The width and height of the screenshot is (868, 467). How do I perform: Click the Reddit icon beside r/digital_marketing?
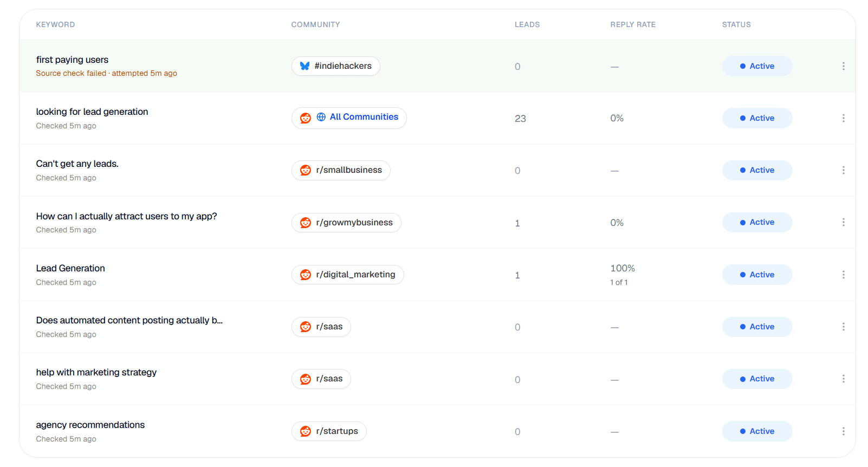[x=306, y=275]
